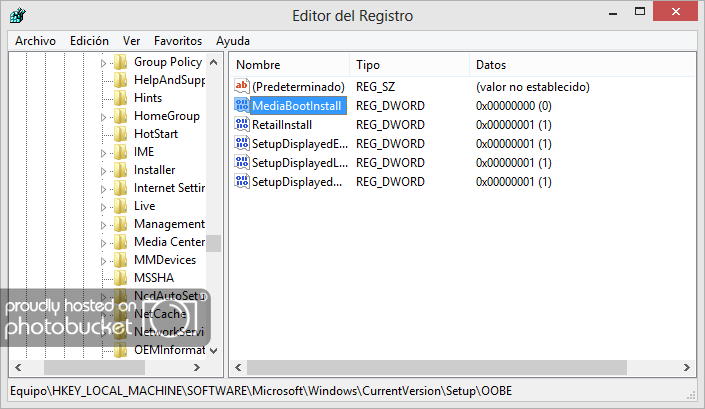Screen dimensions: 705x409
Task: Click the Internet Settings folder icon
Action: point(120,188)
